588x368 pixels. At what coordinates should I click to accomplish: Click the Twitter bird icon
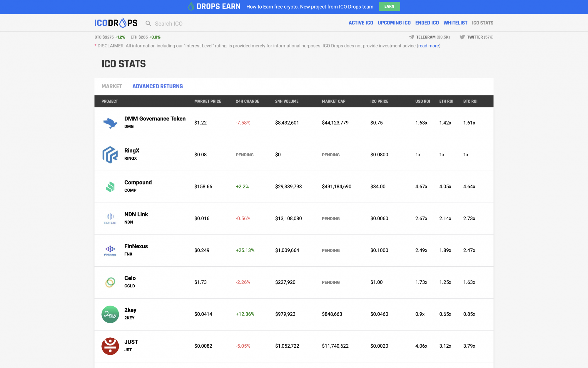point(462,37)
